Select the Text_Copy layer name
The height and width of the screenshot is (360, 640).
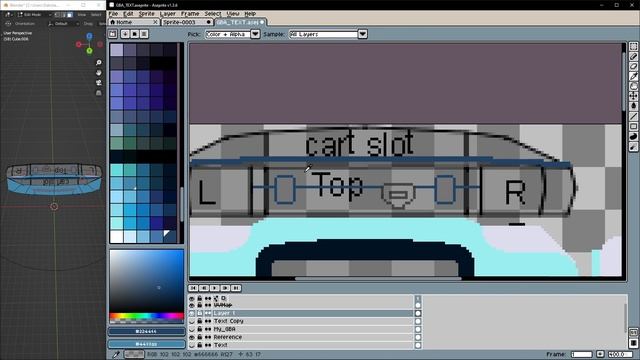click(229, 321)
